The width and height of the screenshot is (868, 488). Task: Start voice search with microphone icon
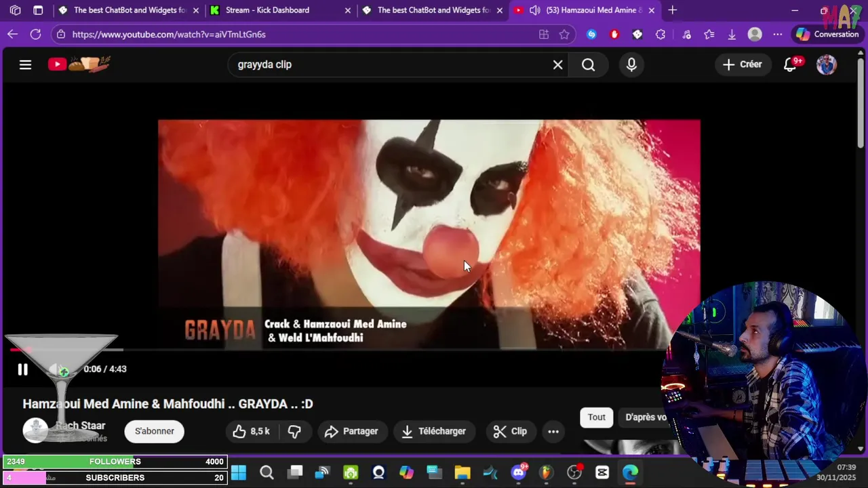(x=631, y=64)
